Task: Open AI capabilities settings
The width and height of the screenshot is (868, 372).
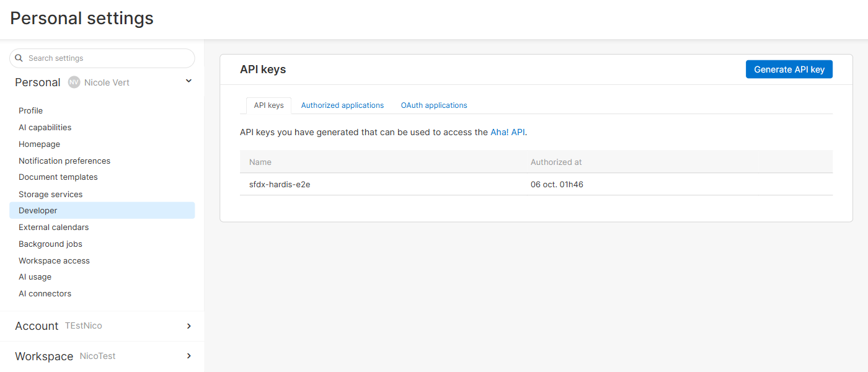Action: tap(45, 127)
